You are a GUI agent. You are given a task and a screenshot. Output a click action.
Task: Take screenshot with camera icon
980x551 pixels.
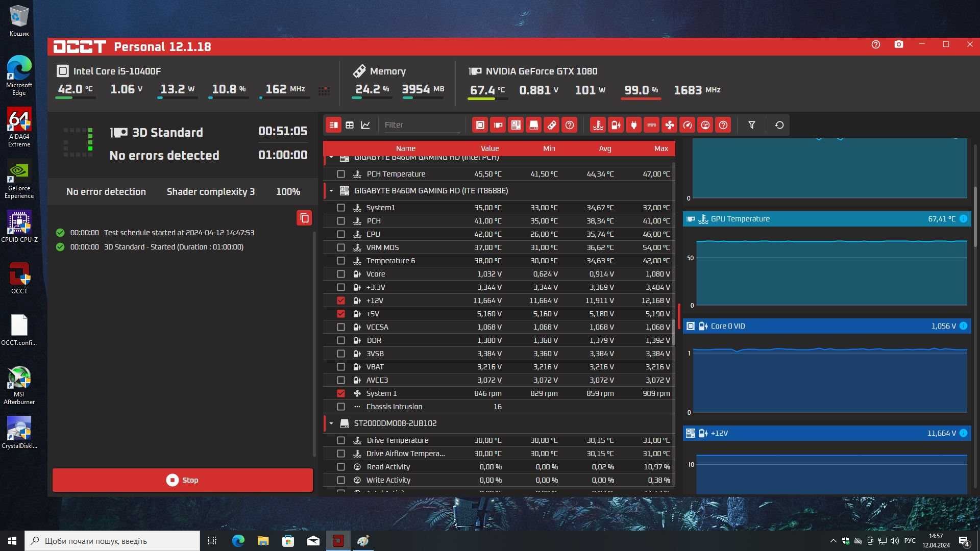pyautogui.click(x=899, y=44)
